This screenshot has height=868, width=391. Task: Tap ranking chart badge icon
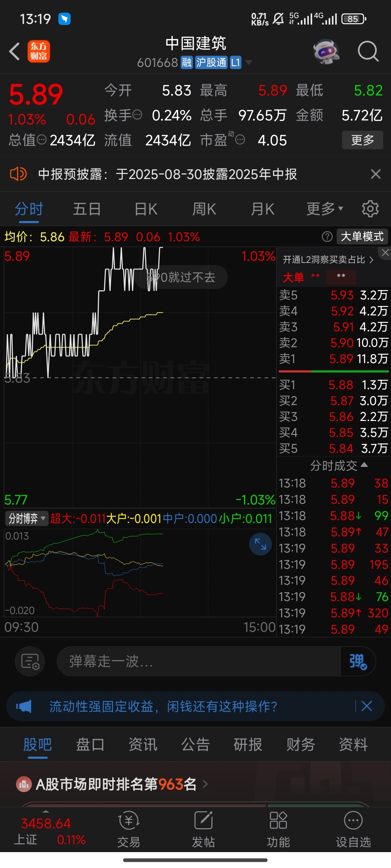pyautogui.click(x=24, y=784)
